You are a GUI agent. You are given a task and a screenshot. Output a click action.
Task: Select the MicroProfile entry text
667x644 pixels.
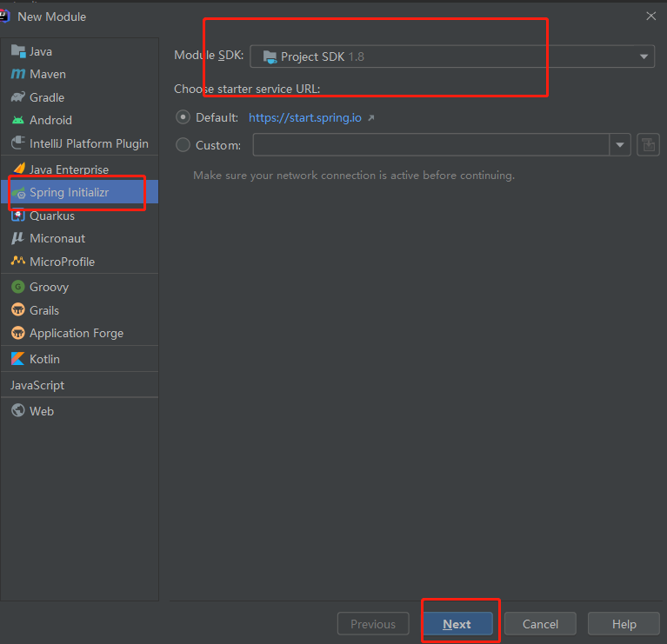[x=62, y=262]
